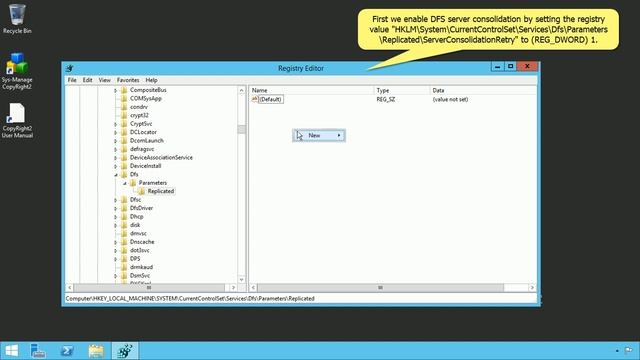Choose New from the context menu
This screenshot has width=640, height=360.
[319, 135]
